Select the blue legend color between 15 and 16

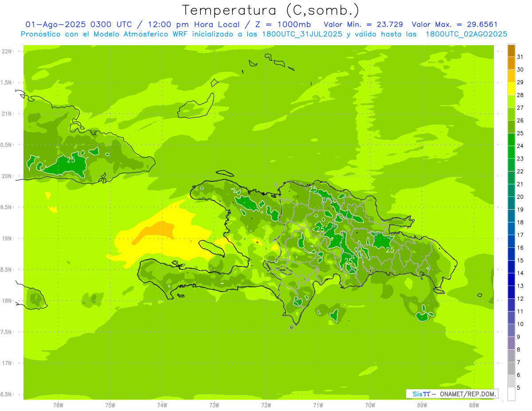(511, 254)
